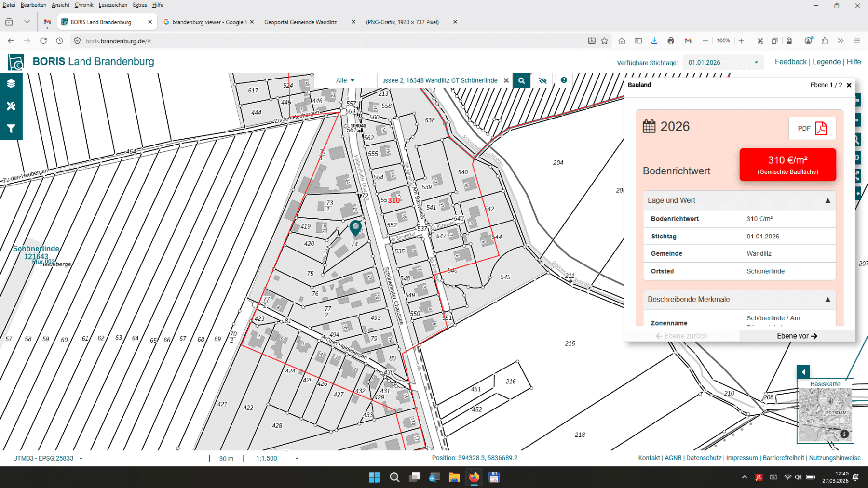Switch to the 'Geoportal Gemeinde Wandlitz' tab
This screenshot has height=488, width=868.
[x=300, y=22]
